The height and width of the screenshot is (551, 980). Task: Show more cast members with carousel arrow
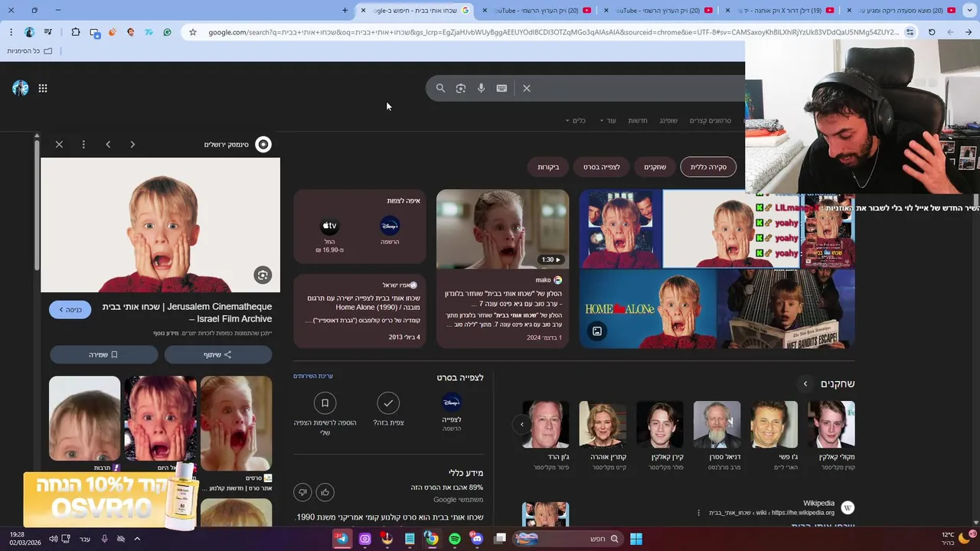tap(522, 424)
